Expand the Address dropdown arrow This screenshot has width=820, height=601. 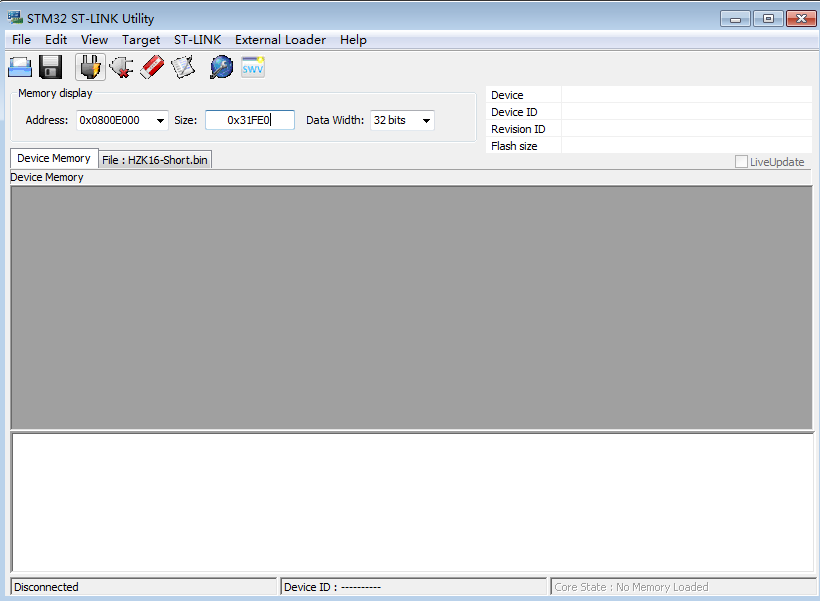pyautogui.click(x=160, y=121)
